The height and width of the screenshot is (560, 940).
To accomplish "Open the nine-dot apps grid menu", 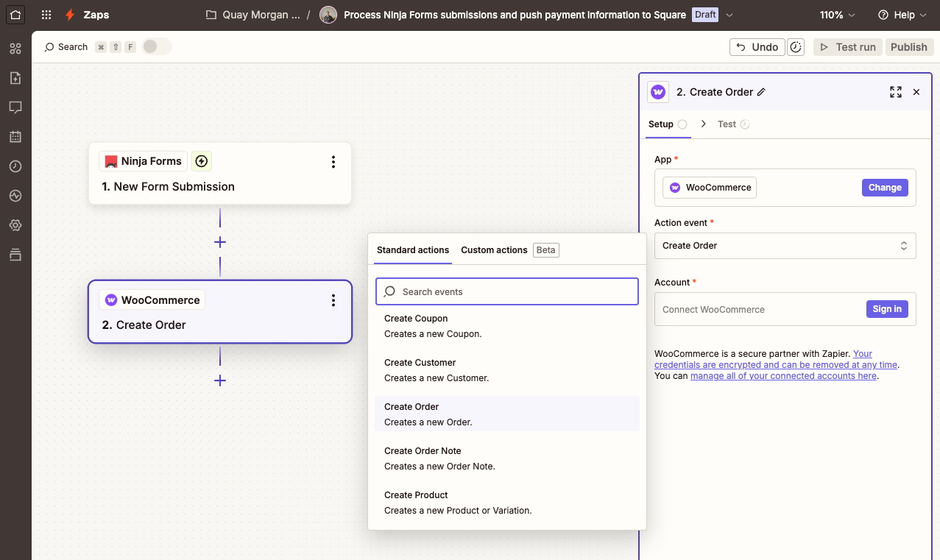I will click(46, 15).
